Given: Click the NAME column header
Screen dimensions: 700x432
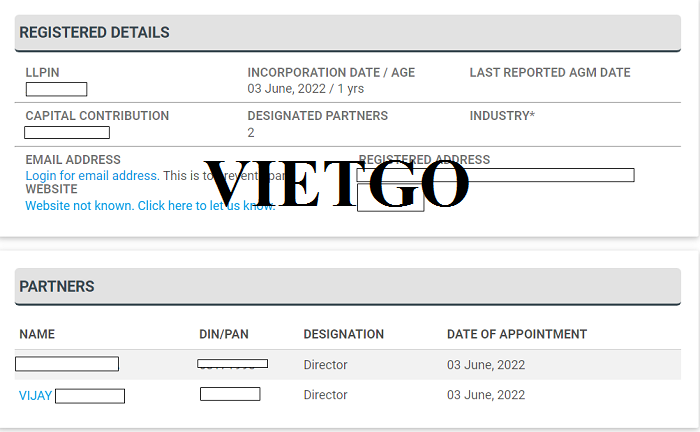Looking at the screenshot, I should [37, 334].
